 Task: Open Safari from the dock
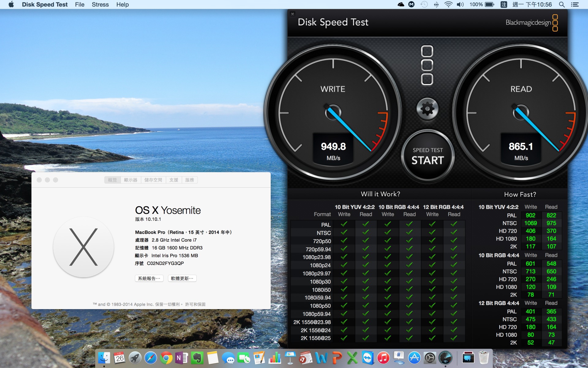(x=151, y=358)
